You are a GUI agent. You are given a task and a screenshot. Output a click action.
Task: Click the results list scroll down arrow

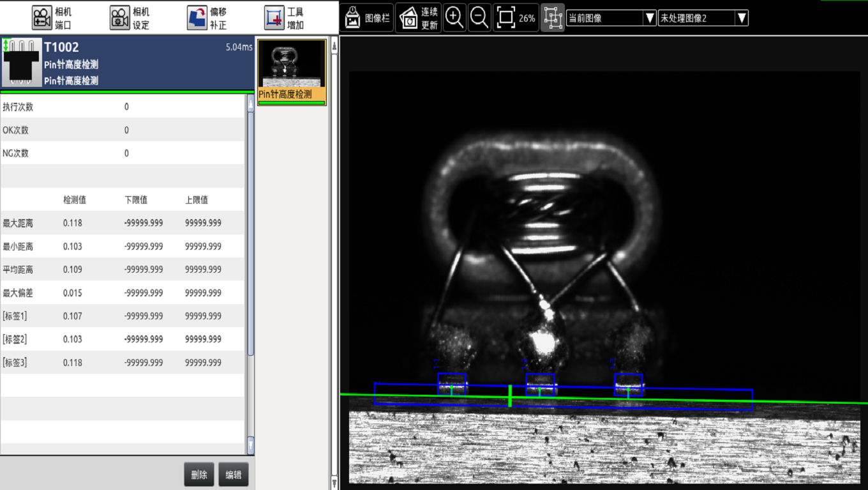pos(251,445)
